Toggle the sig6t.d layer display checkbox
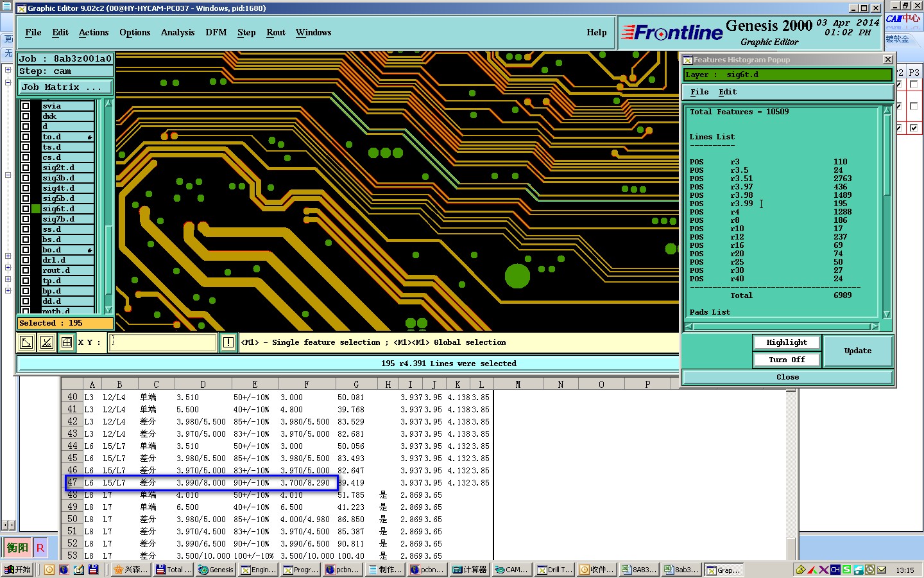924x578 pixels. 26,209
